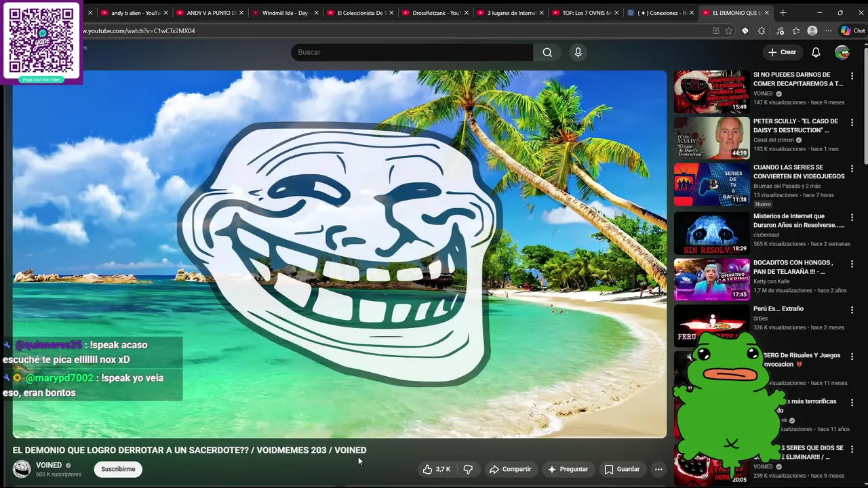Open options menu for 'BOCADITOS CON HONGOS' video
This screenshot has height=488, width=868.
coord(852,264)
